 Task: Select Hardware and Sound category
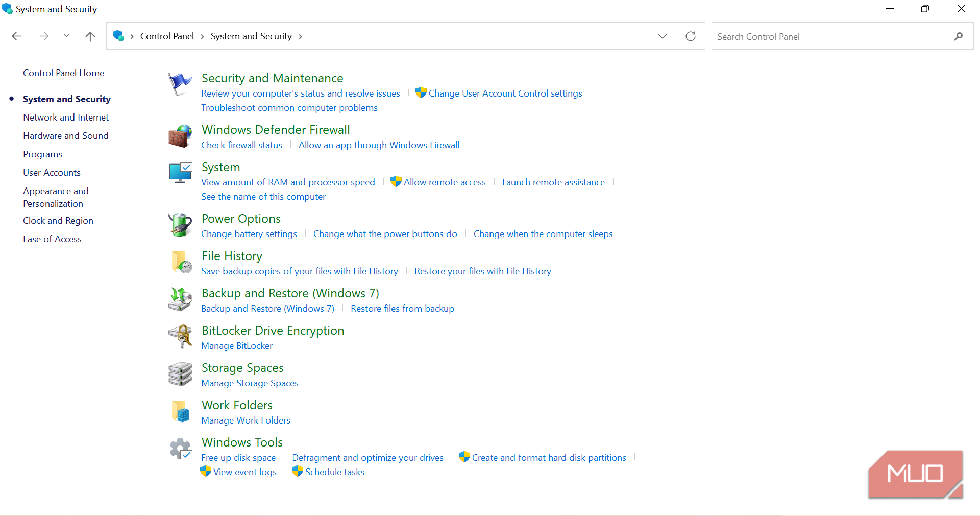(x=66, y=136)
